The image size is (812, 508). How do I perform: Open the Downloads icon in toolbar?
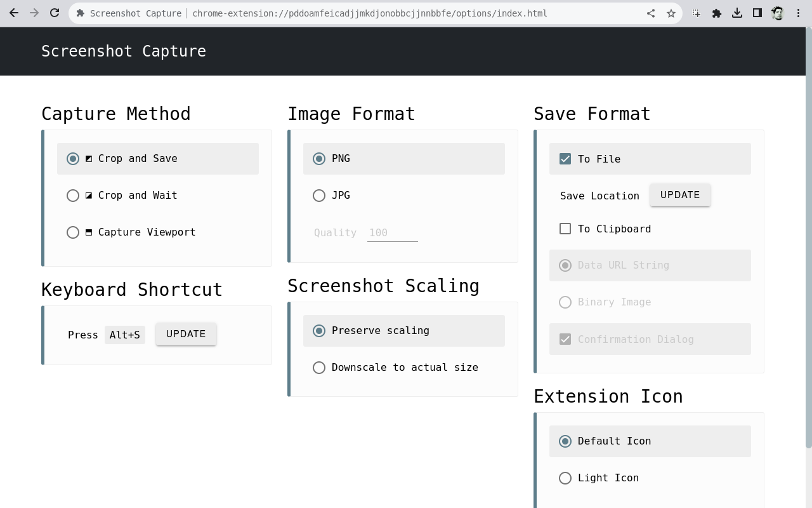tap(737, 13)
